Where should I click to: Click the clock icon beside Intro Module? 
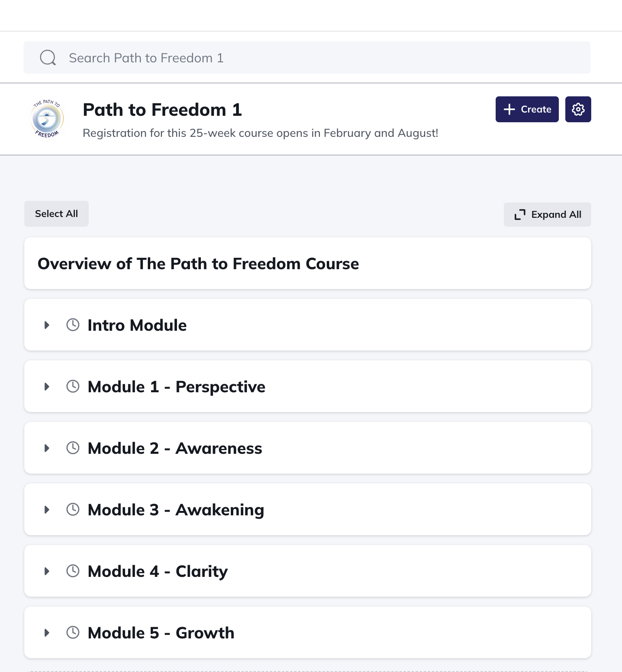pos(73,325)
